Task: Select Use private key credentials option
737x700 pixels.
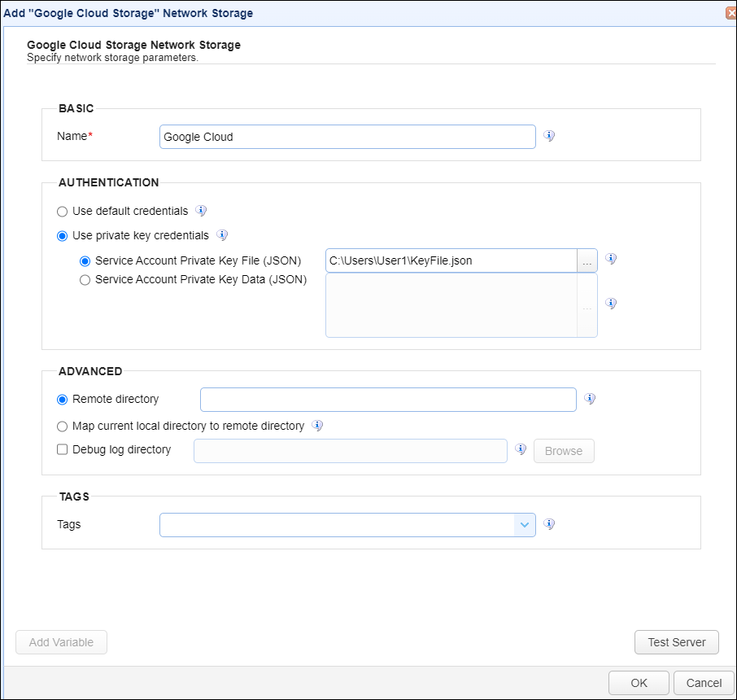Action: point(62,236)
